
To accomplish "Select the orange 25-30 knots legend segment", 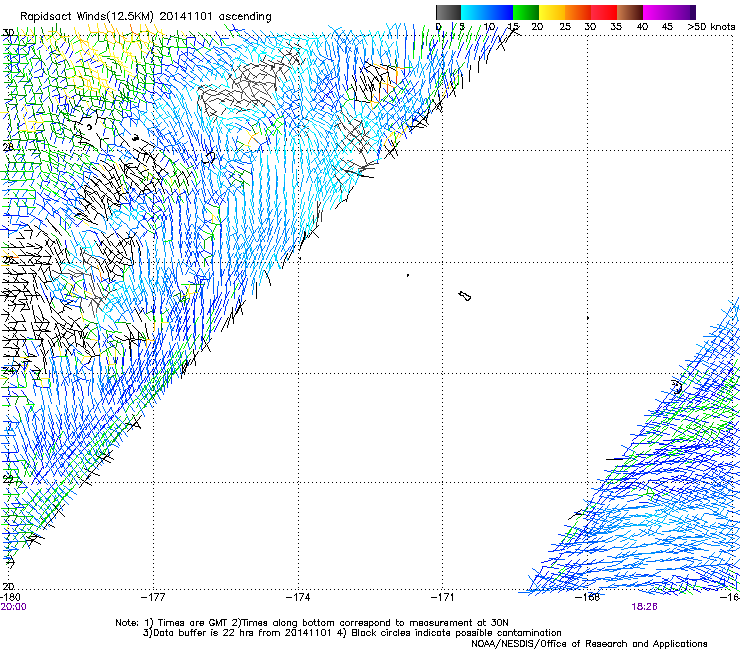I will pos(578,12).
